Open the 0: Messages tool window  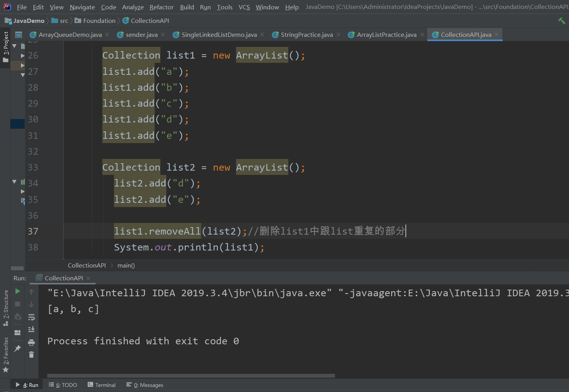[x=145, y=385]
